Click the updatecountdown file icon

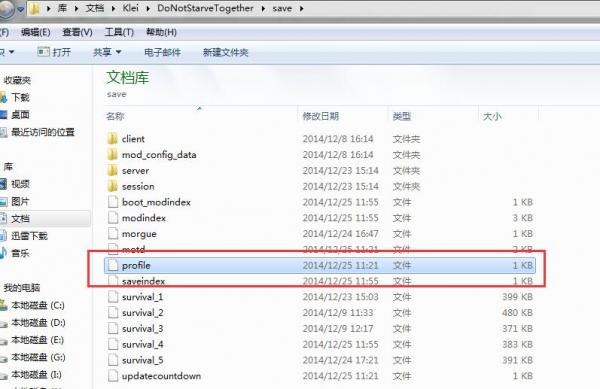(x=113, y=376)
